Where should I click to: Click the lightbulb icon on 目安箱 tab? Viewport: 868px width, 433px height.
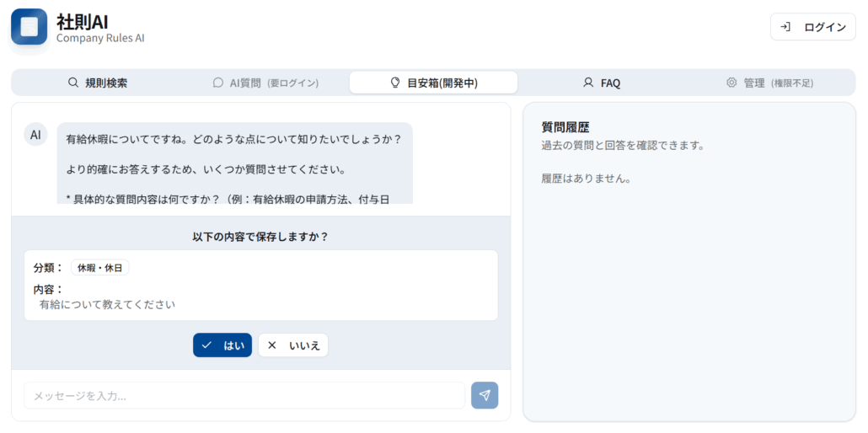coord(394,83)
